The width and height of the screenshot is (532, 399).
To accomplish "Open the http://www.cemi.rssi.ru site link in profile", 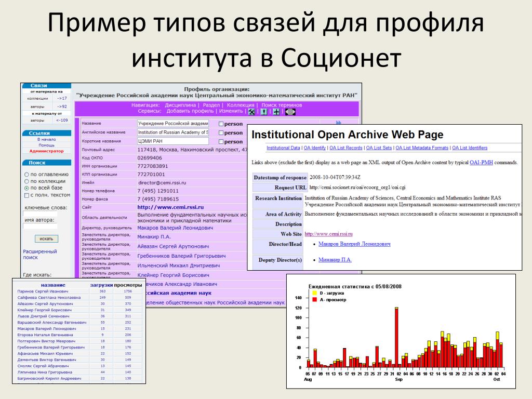I will click(x=170, y=207).
